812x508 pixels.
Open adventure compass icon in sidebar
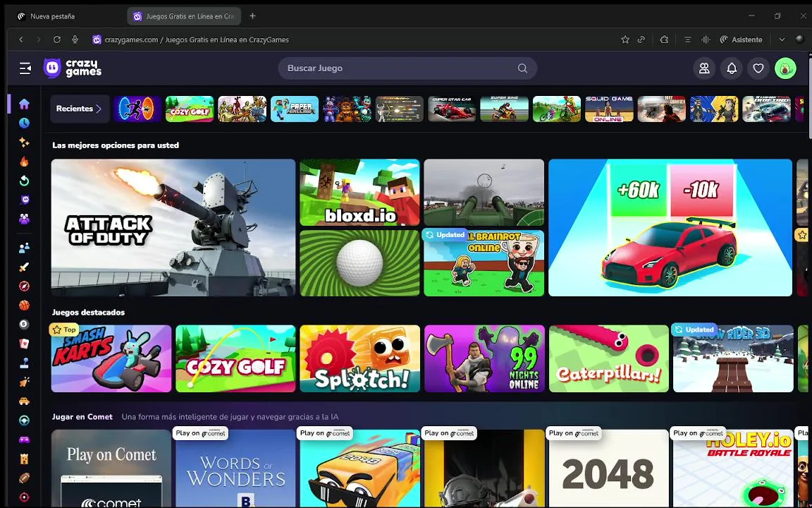[24, 286]
